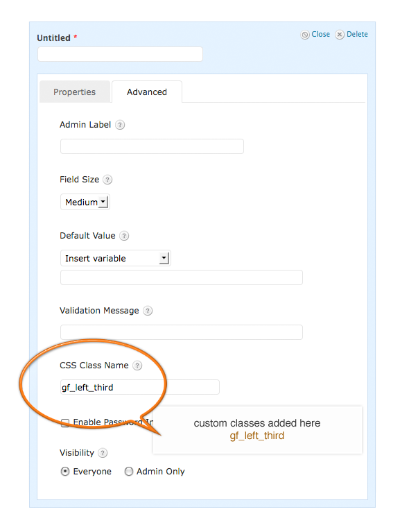Select the Advanced tab
This screenshot has height=532, width=409.
click(147, 92)
